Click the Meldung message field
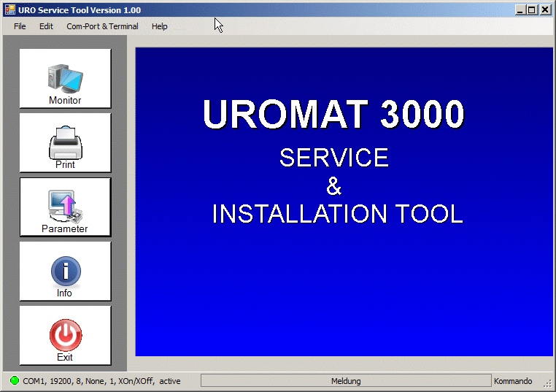Image resolution: width=556 pixels, height=392 pixels. tap(346, 381)
